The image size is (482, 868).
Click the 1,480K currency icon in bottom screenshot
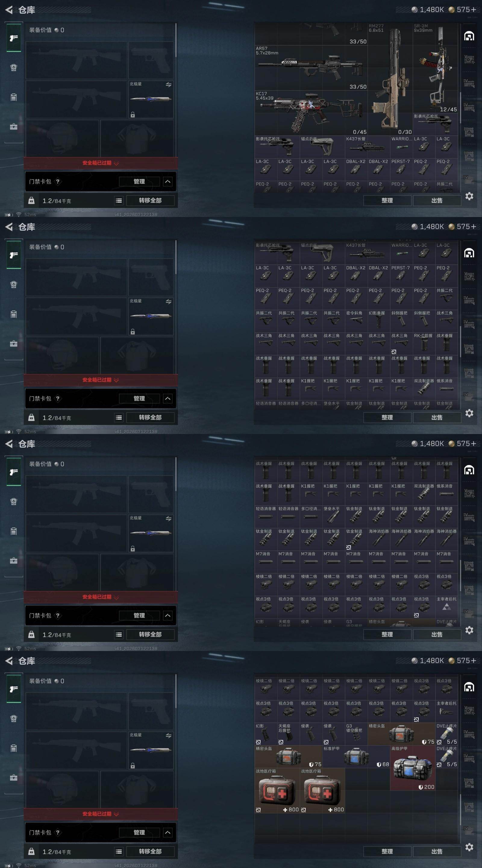(415, 660)
